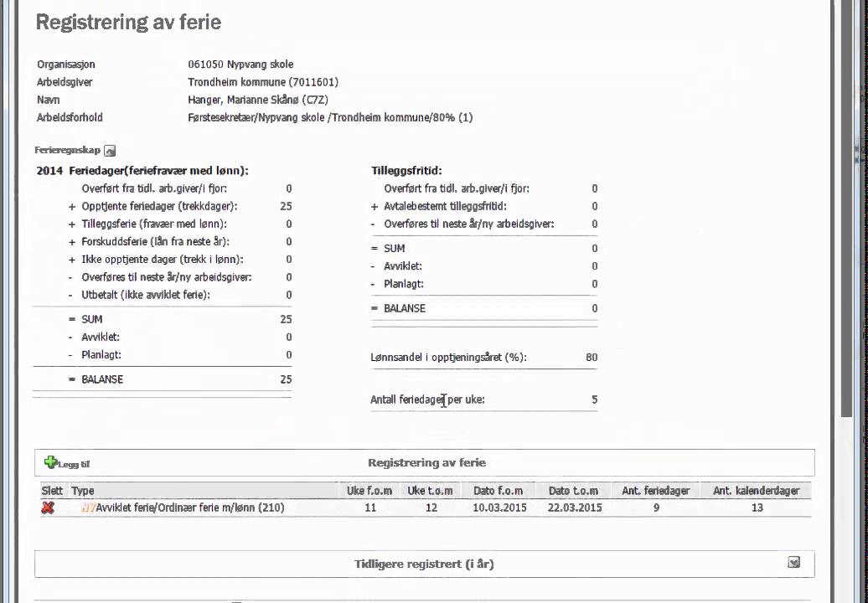The image size is (868, 603).
Task: Click the end date 22.03.2015 cell
Action: coord(575,508)
